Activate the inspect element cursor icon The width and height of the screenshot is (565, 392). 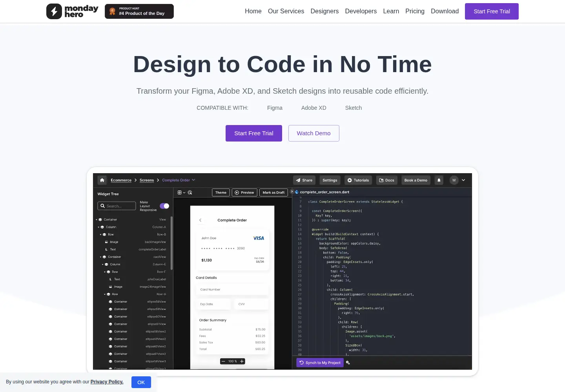click(190, 192)
